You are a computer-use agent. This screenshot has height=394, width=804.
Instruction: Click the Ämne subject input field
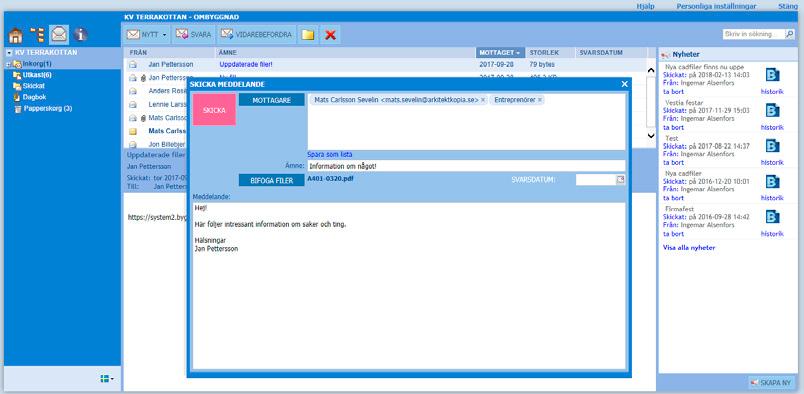tap(466, 166)
